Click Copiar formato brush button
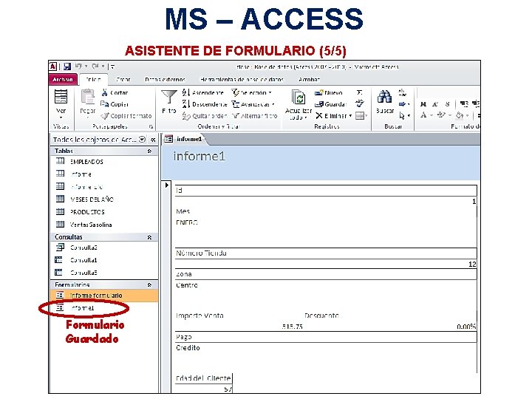This screenshot has width=532, height=399. 126,116
